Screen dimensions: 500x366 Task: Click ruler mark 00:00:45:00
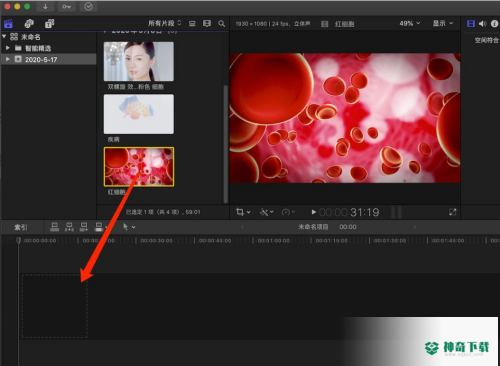215,241
